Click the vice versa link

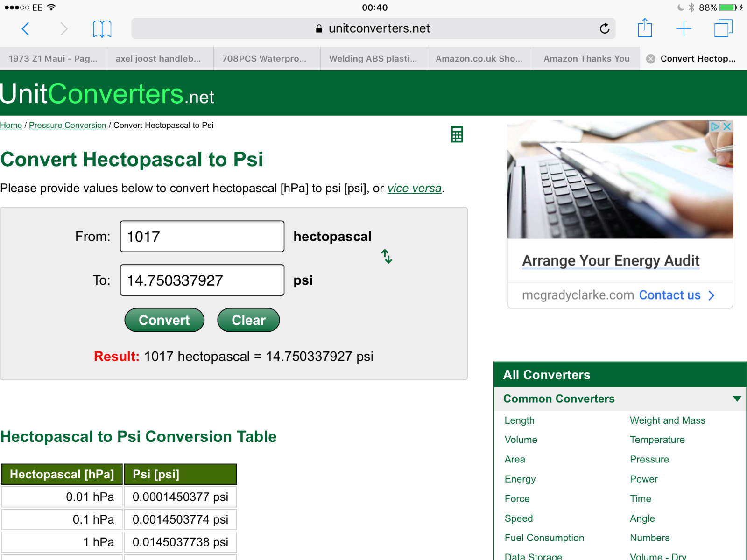(414, 188)
